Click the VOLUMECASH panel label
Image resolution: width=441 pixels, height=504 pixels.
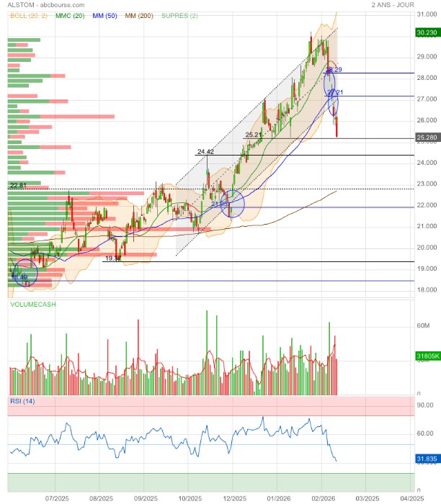click(x=33, y=305)
